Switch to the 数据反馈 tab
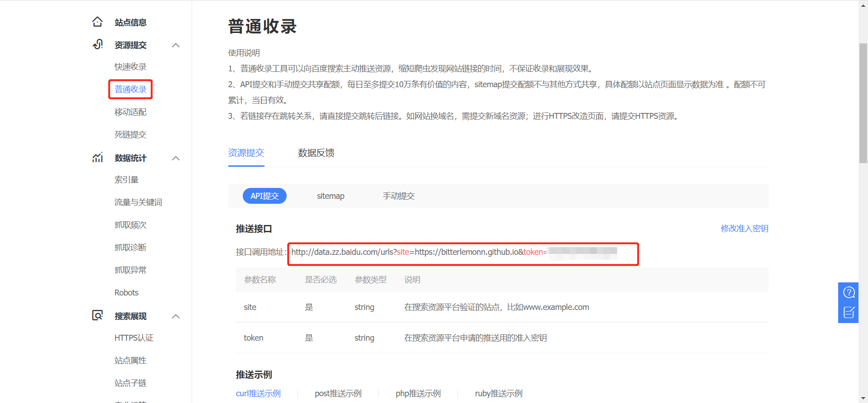This screenshot has height=403, width=868. pos(316,153)
